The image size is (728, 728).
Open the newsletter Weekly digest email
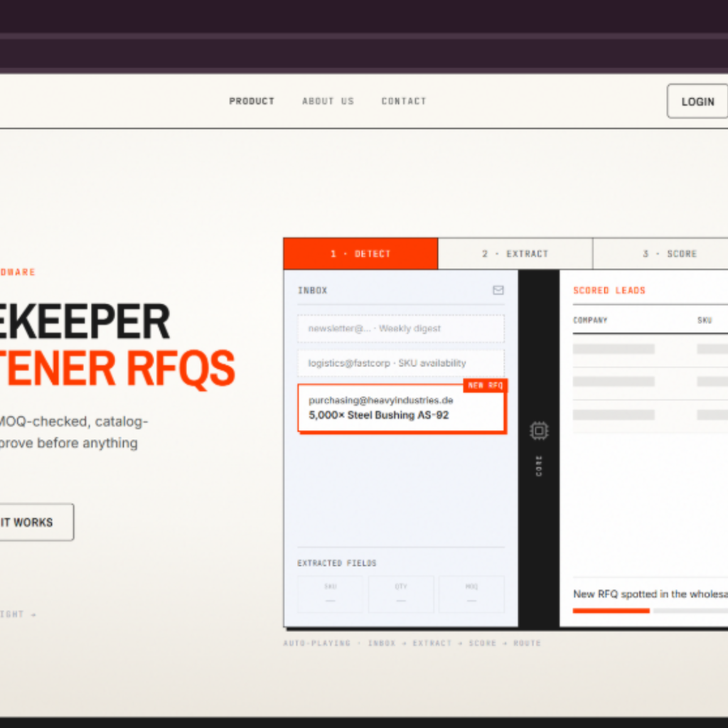pos(401,328)
